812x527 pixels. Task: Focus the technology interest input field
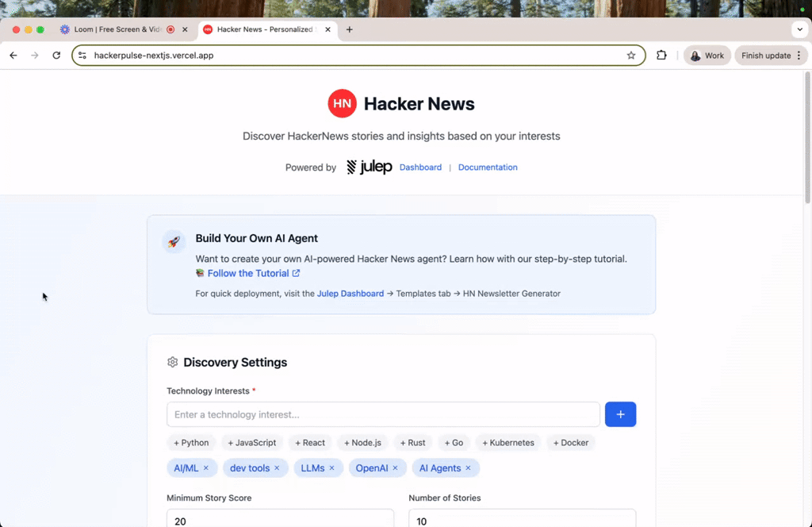click(383, 414)
